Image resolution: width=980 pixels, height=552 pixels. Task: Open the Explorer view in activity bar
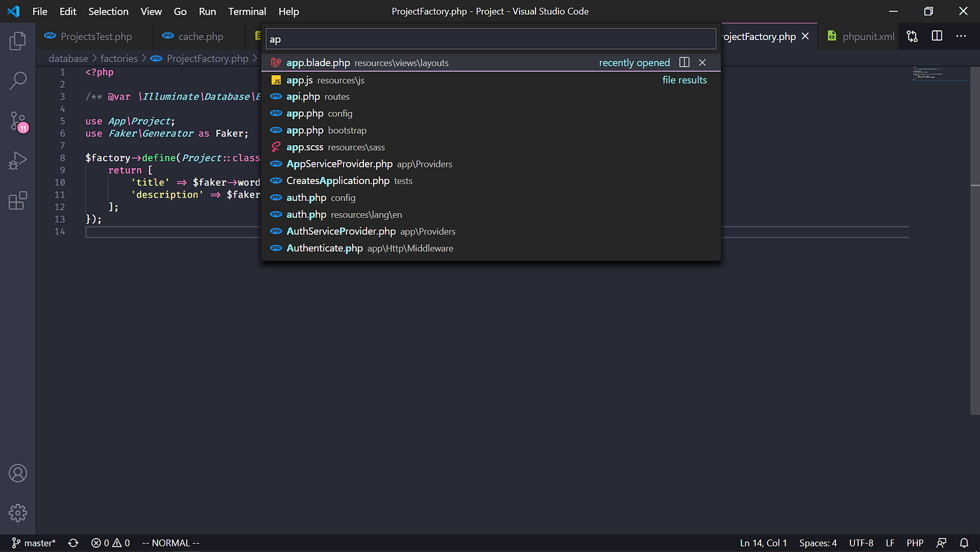[17, 41]
